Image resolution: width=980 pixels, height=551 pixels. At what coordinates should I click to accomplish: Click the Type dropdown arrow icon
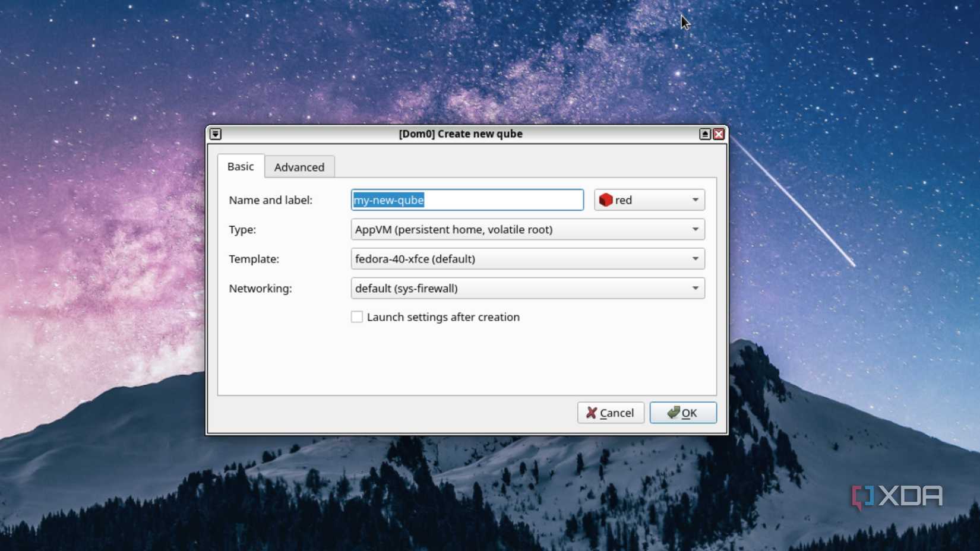pos(696,229)
